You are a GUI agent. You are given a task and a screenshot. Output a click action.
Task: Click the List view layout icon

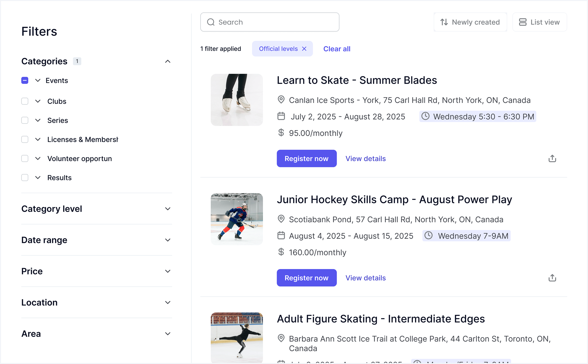(522, 22)
